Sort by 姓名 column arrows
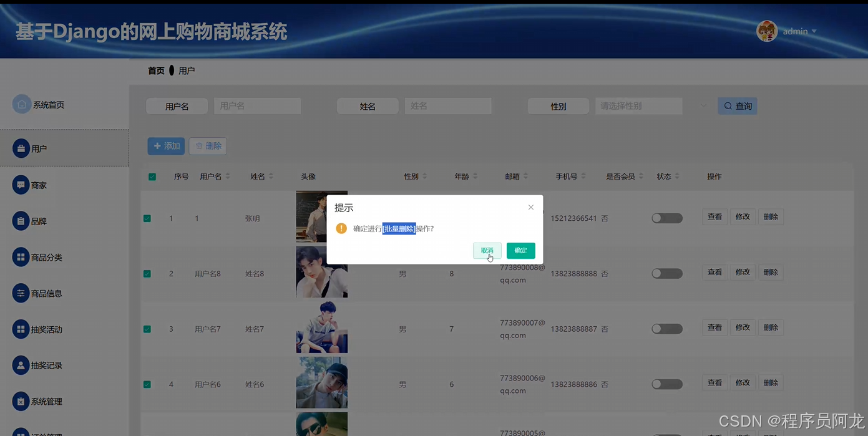Viewport: 868px width, 436px height. 271,177
